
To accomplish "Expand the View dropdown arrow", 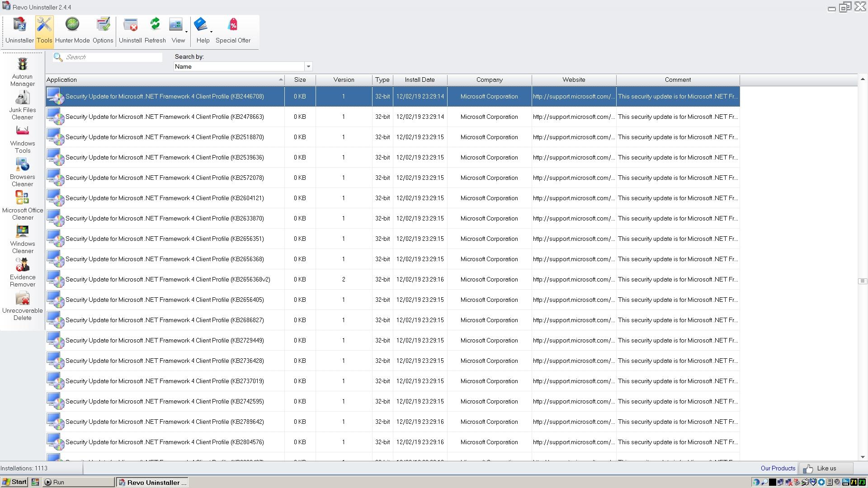I will 186,32.
